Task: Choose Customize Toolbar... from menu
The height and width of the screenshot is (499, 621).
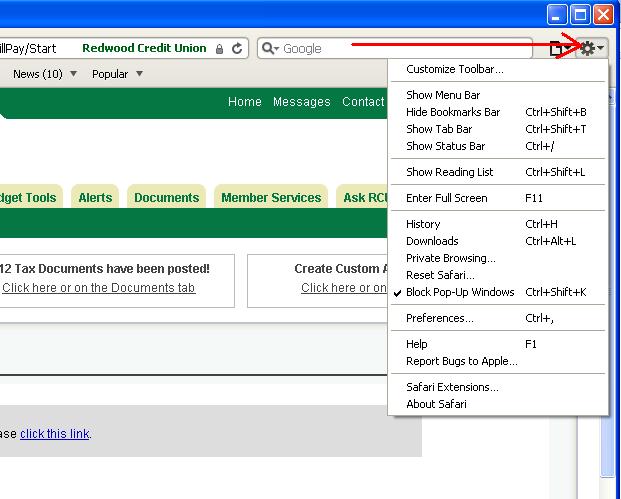Action: point(498,69)
